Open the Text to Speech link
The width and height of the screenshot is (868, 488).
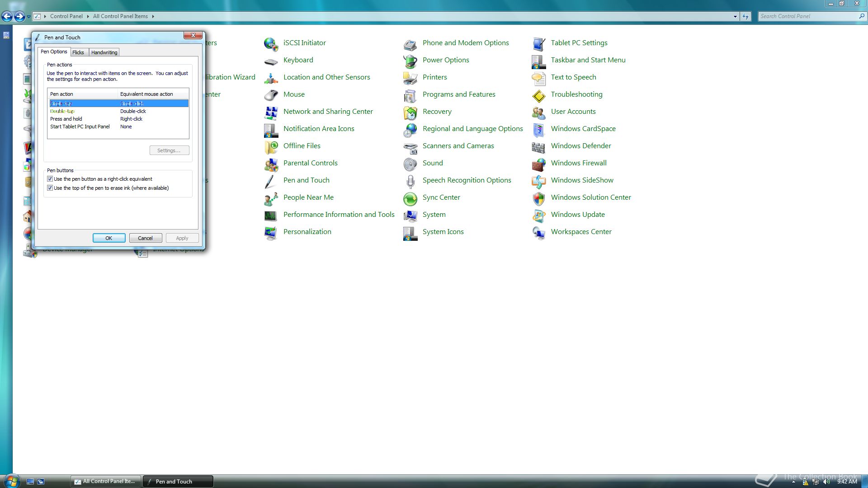(x=573, y=77)
